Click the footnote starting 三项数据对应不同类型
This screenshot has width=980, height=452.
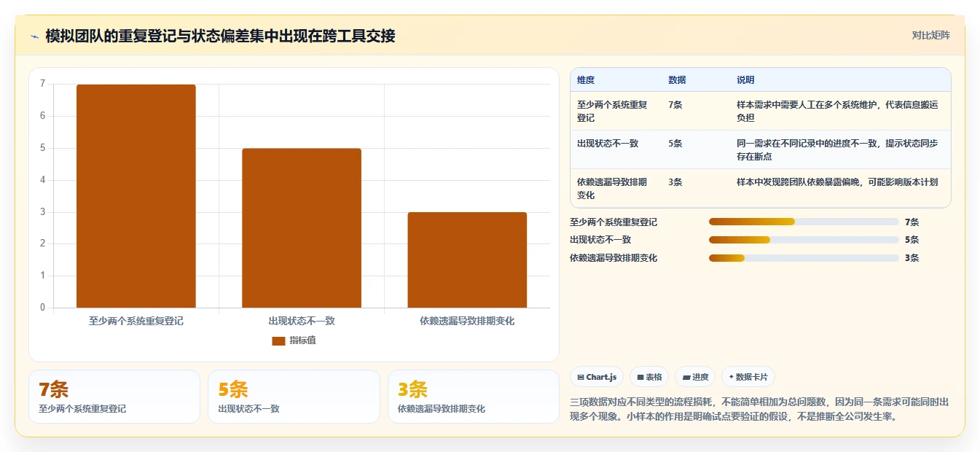(759, 409)
